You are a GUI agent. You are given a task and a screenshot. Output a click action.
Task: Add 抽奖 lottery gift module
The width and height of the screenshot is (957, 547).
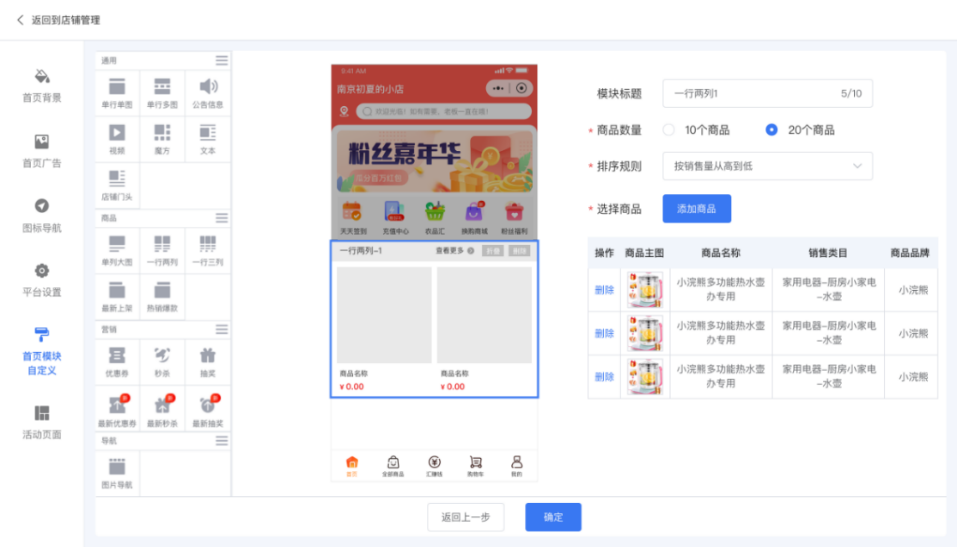(x=208, y=362)
